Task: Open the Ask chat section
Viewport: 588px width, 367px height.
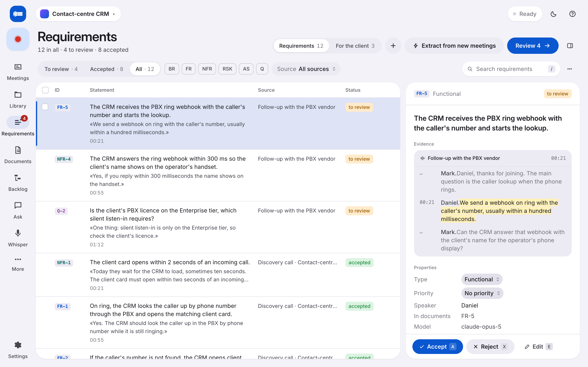Action: [18, 211]
